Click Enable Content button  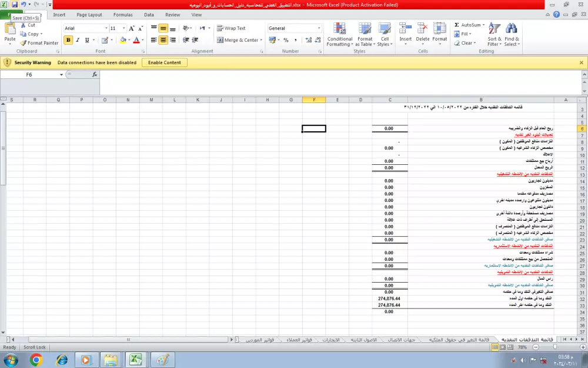164,63
